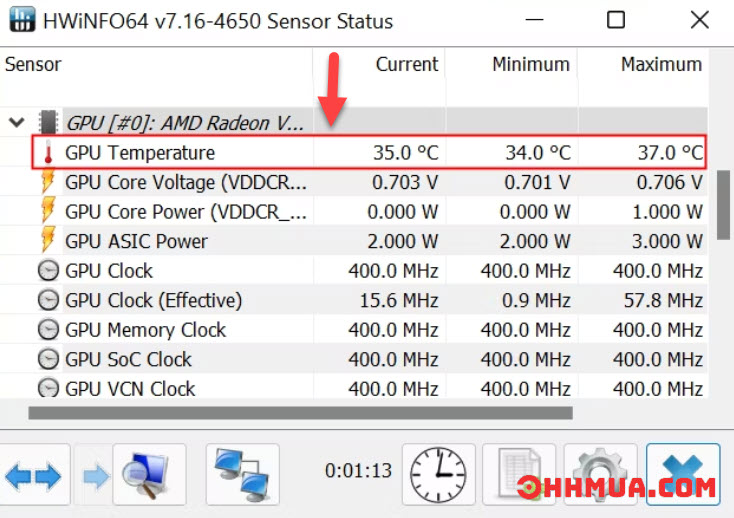Click the minimum voltage value 0.701 V
This screenshot has height=518, width=734.
[537, 182]
